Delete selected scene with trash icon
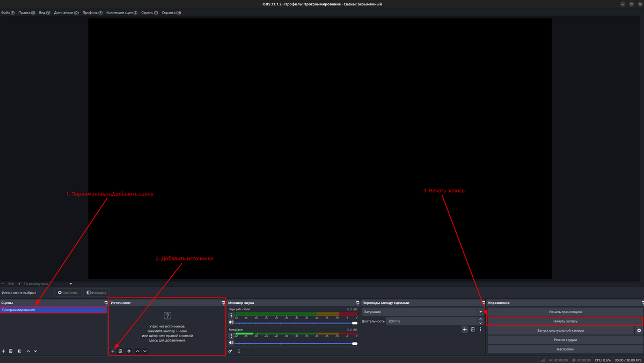 pos(11,351)
